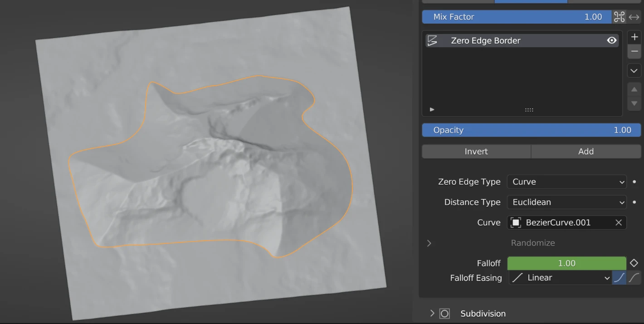Click the double-arrow icon beside Mix Factor
644x324 pixels.
[634, 17]
